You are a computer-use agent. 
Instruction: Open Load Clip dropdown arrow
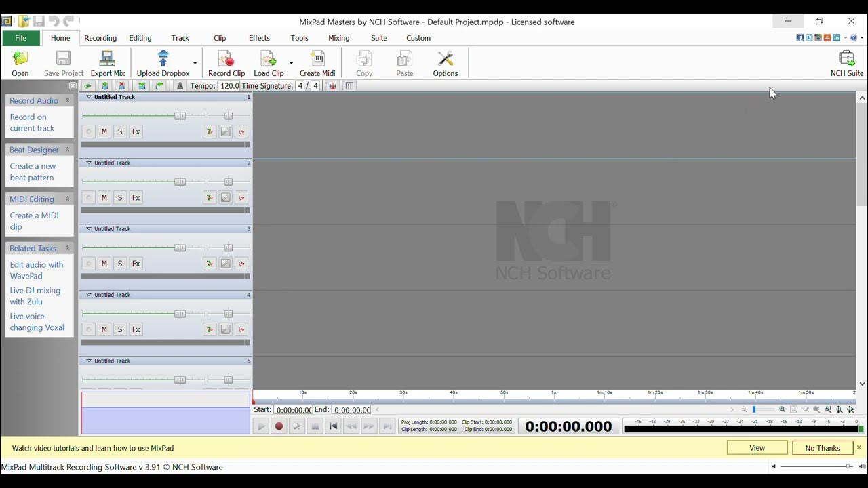tap(291, 64)
